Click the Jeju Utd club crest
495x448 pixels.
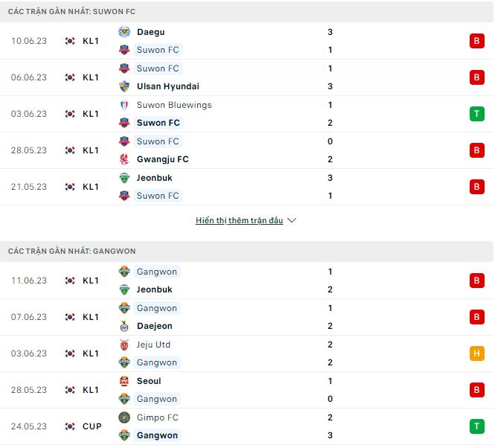(124, 345)
